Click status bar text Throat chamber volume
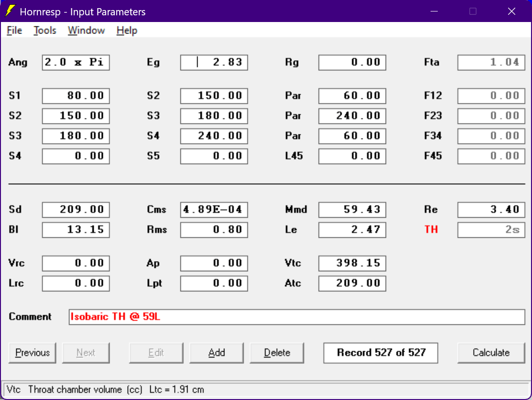The height and width of the screenshot is (400, 532). pos(75,389)
